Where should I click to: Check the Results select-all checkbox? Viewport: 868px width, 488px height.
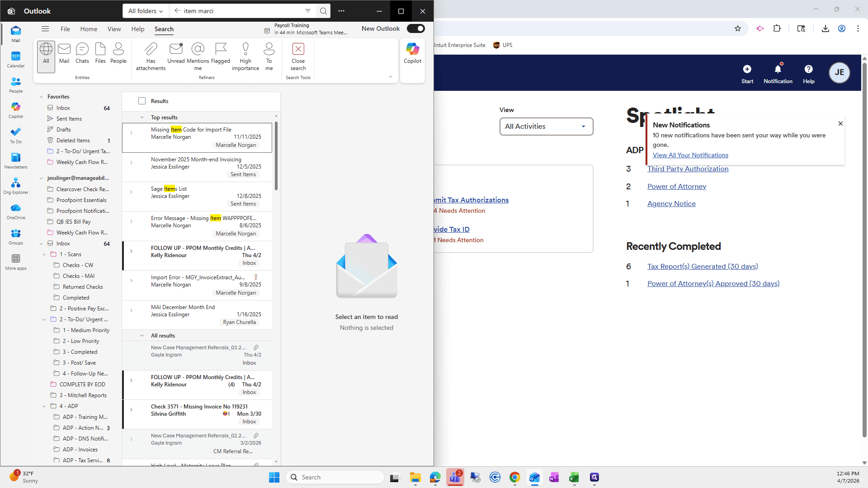click(142, 101)
